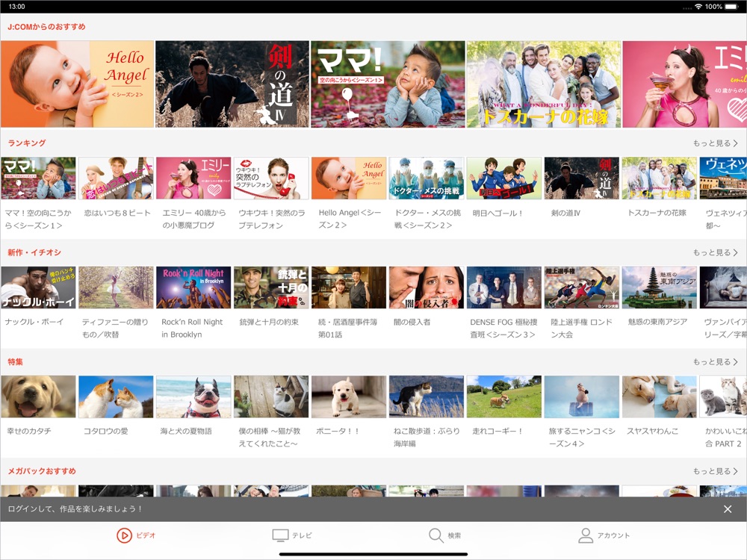Open the 幸せのカタチ puppy thumbnail
Screen dimensions: 747x560
[38, 396]
